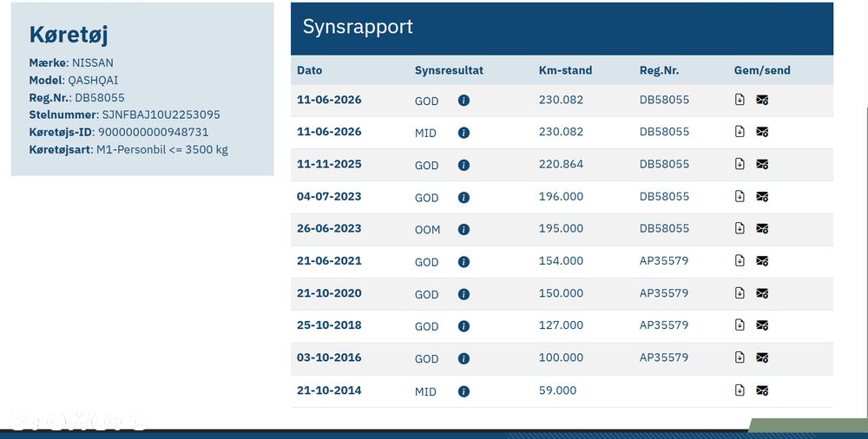This screenshot has height=439, width=868.
Task: Select the 11-06-2026 date in first row
Action: (329, 100)
